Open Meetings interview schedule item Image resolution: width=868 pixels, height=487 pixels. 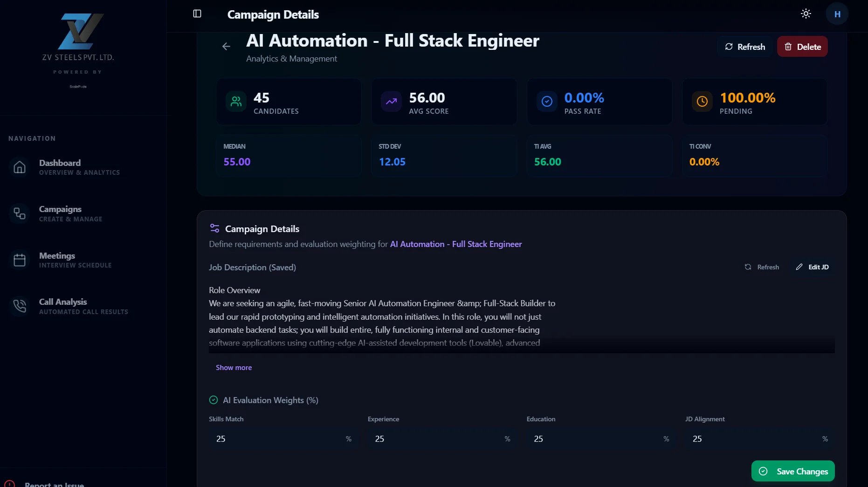[x=83, y=260]
